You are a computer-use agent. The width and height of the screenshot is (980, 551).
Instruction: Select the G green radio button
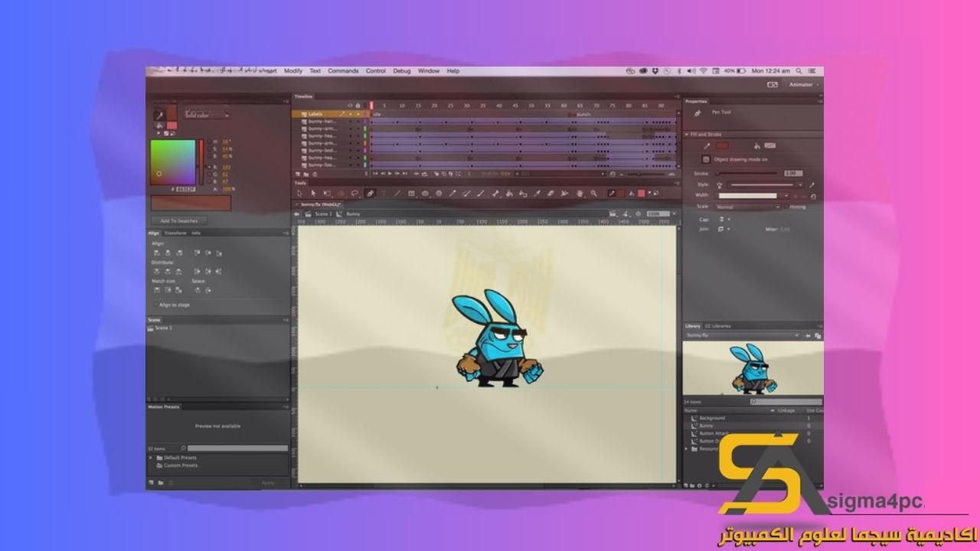210,174
